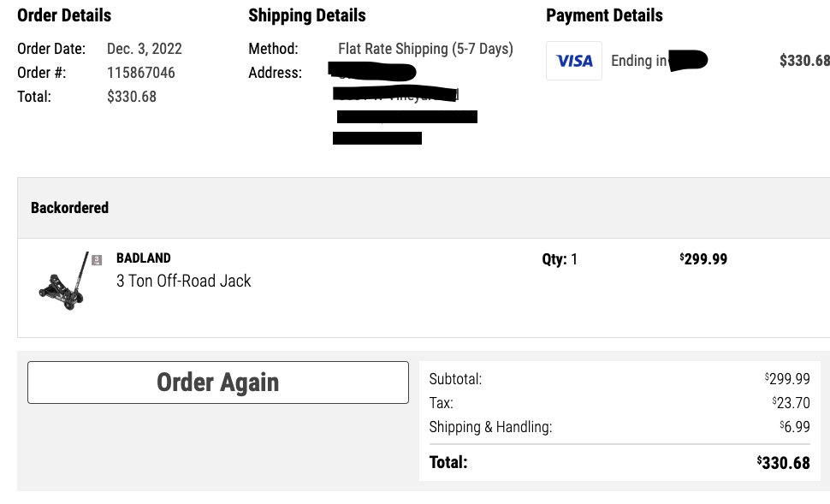830x504 pixels.
Task: Click the Payment Details heading
Action: pos(604,15)
